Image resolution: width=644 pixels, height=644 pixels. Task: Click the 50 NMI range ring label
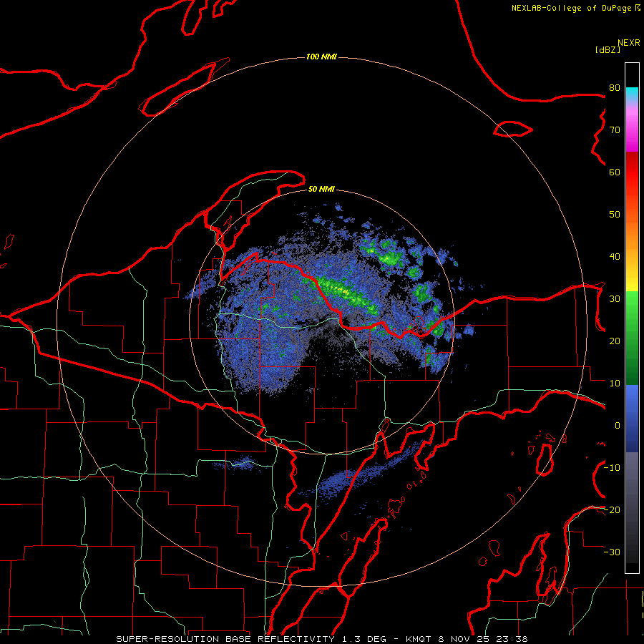[321, 189]
